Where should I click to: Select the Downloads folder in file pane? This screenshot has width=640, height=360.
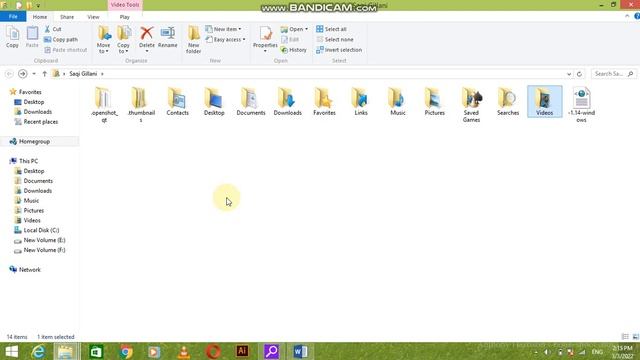[287, 102]
